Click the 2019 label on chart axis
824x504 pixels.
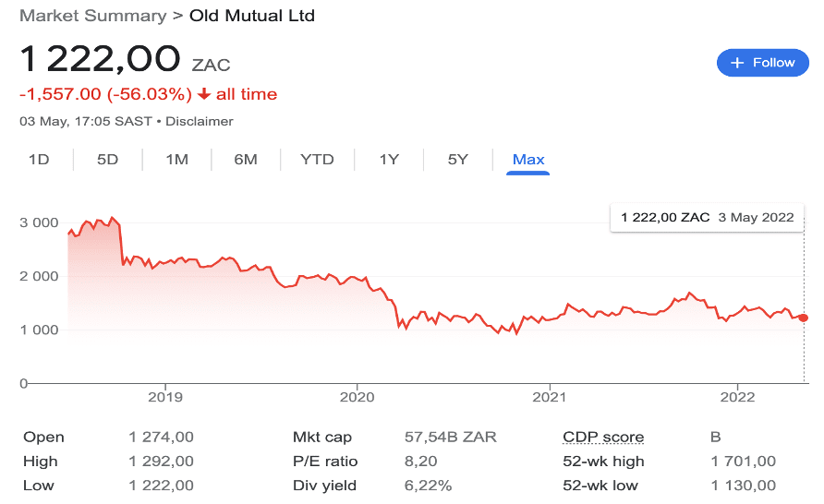(164, 397)
